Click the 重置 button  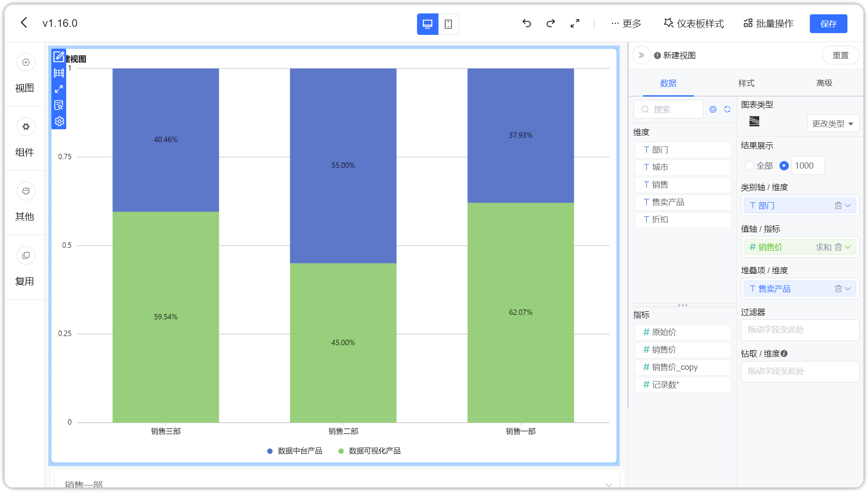coord(840,55)
